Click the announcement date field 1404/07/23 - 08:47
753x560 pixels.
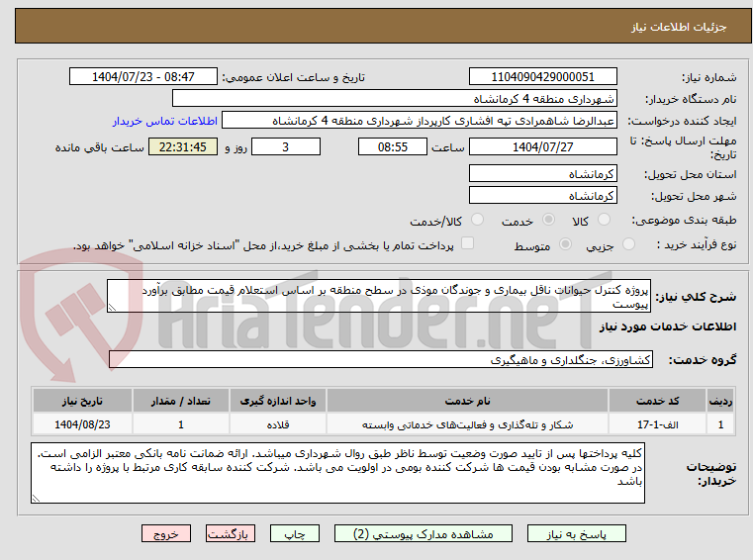click(143, 76)
